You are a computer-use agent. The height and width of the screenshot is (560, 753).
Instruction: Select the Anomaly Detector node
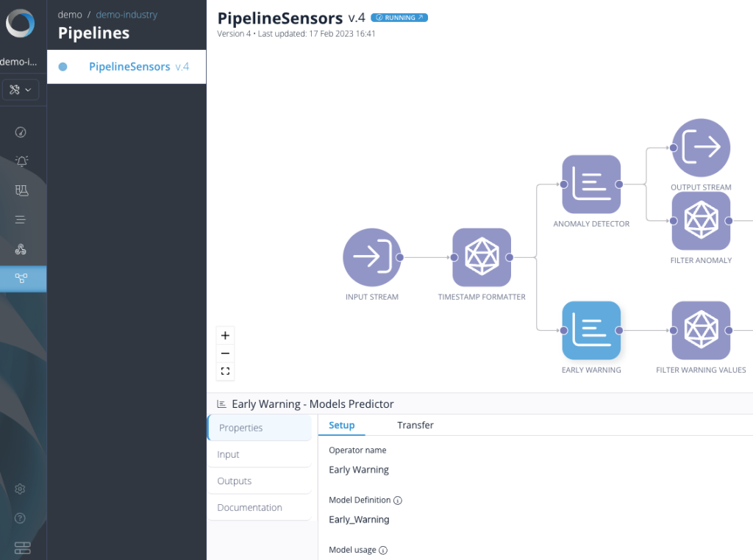(x=591, y=184)
